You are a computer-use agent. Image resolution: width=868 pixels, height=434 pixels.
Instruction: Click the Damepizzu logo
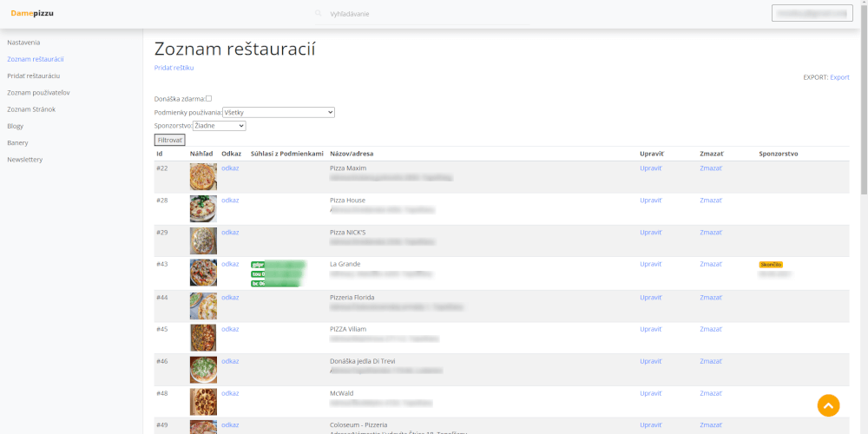32,13
